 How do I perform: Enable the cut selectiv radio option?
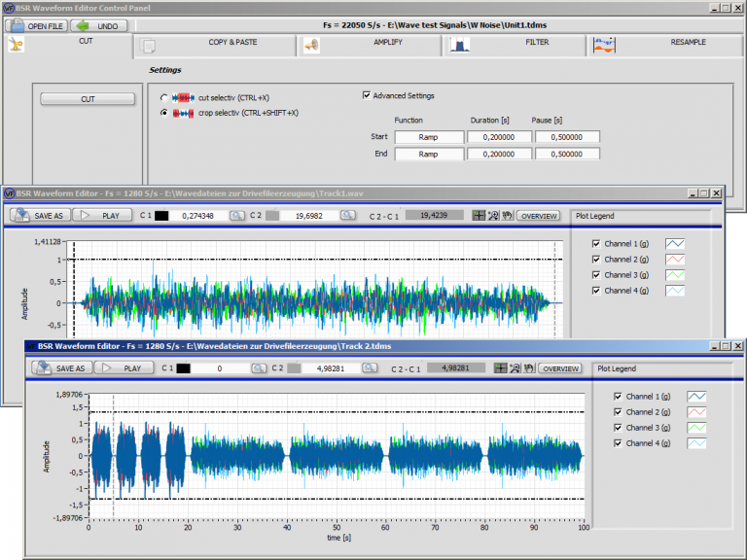pyautogui.click(x=164, y=98)
